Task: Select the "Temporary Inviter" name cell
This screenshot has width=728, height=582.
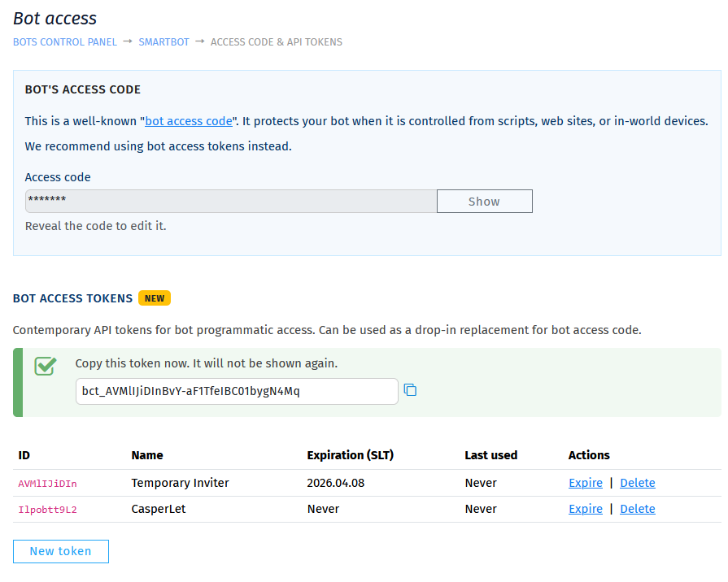Action: pos(180,483)
